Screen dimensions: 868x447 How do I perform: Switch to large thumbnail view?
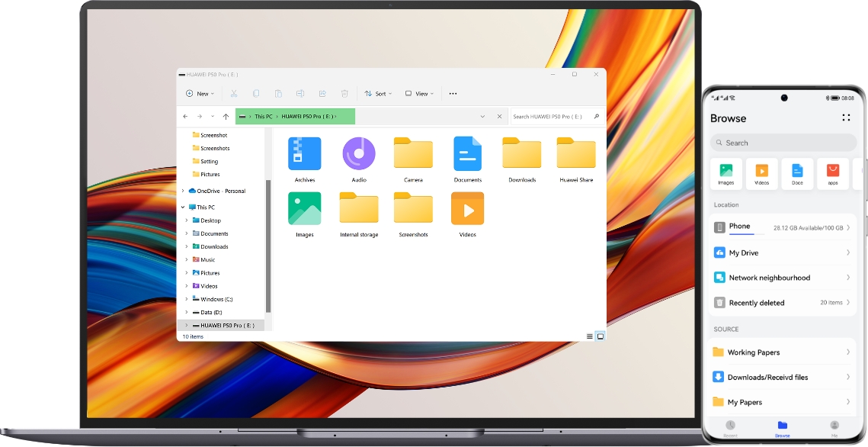click(601, 336)
